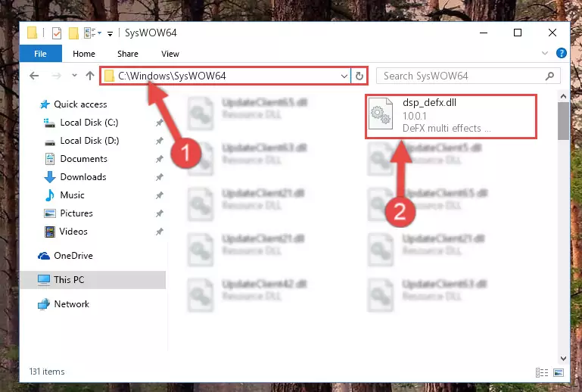Go back with the Back arrow
This screenshot has width=582, height=392.
(34, 76)
